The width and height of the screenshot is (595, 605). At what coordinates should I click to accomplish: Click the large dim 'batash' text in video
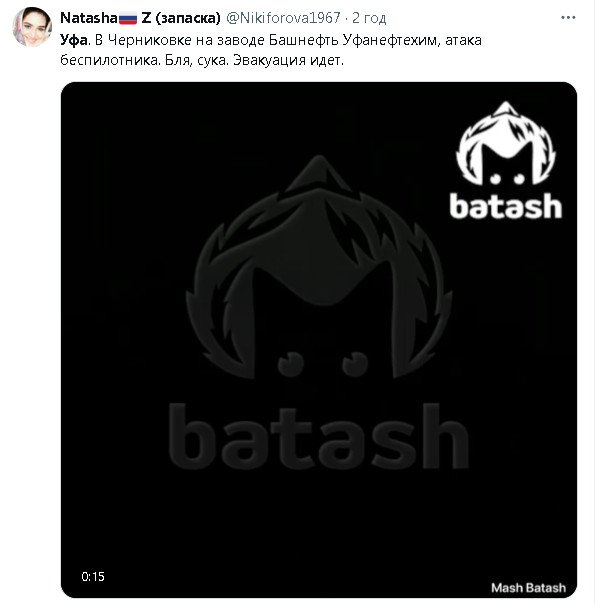319,436
